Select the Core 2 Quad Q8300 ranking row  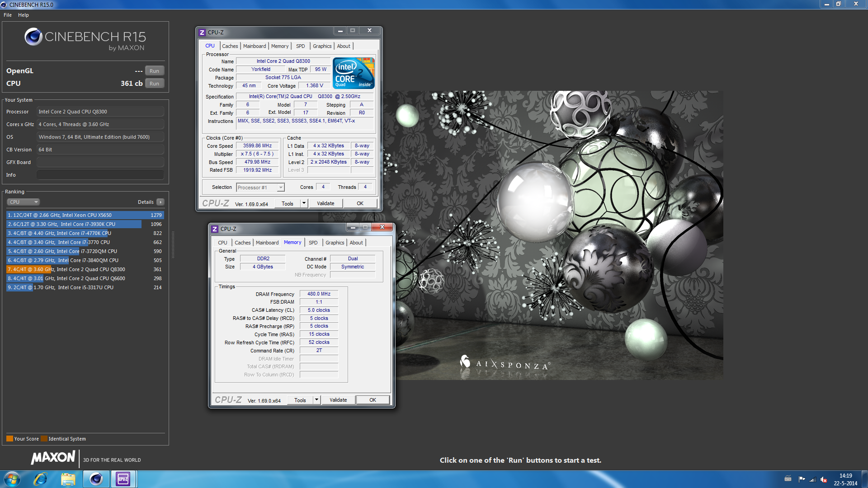[x=85, y=269]
